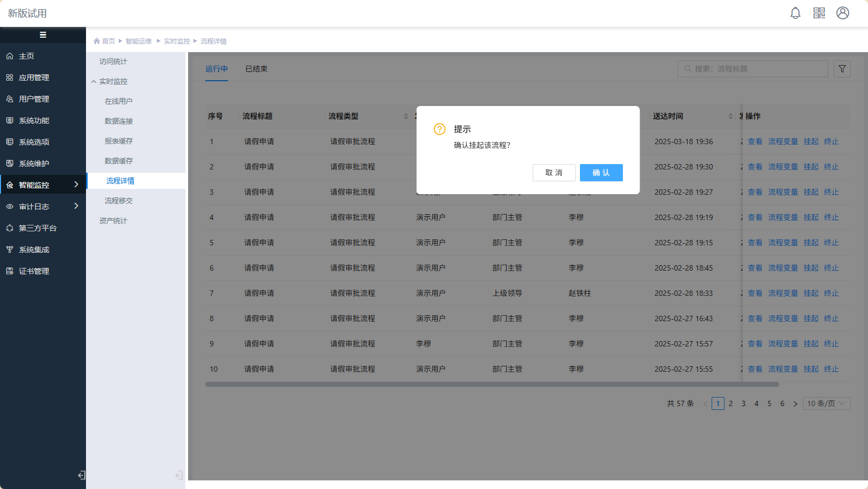Screen dimensions: 868x489
Task: Open the QR code icon
Action: [x=819, y=13]
